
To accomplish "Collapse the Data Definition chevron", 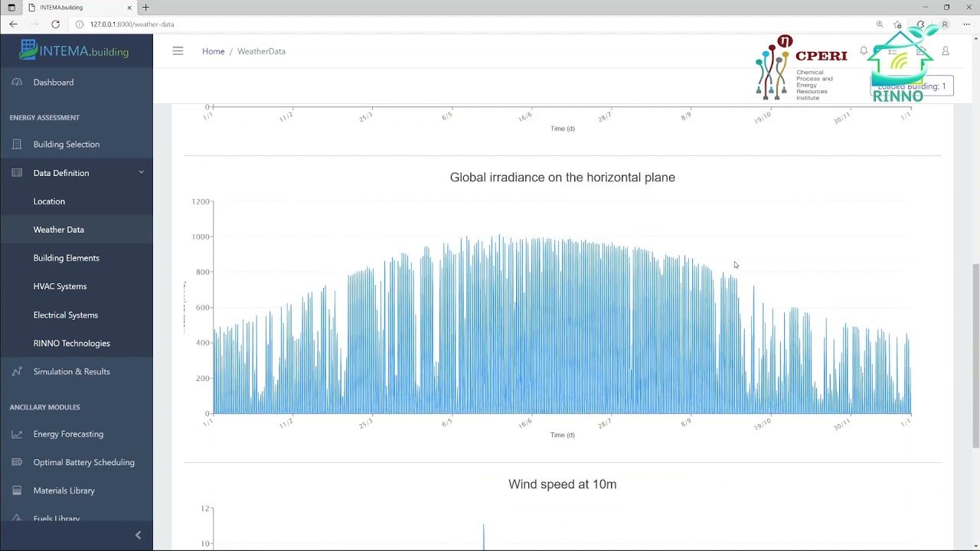I will [x=141, y=173].
